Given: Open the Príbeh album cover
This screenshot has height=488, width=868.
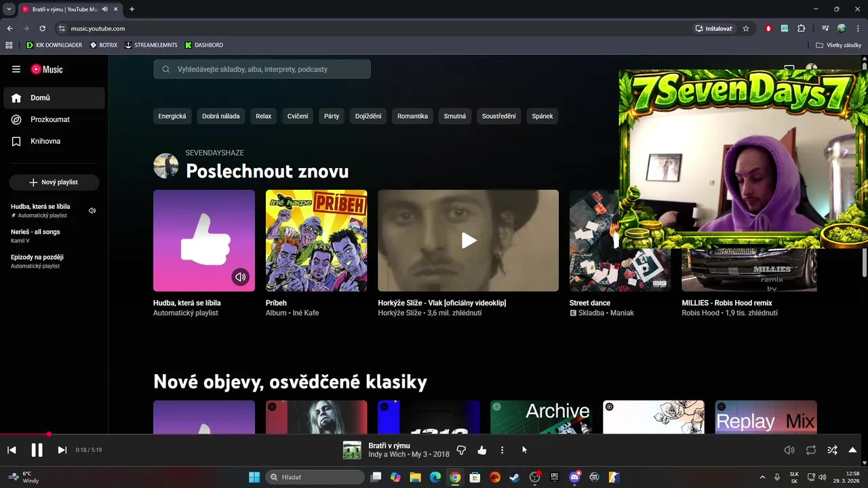Looking at the screenshot, I should point(316,241).
